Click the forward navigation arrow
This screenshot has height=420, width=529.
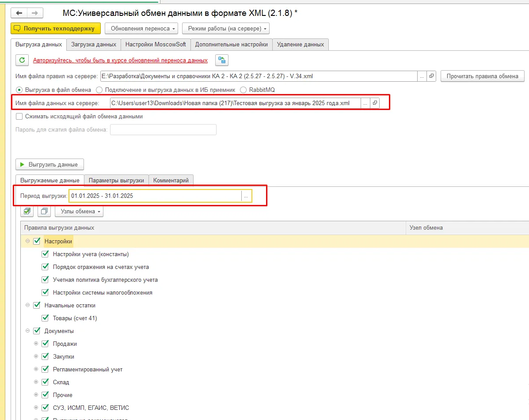pyautogui.click(x=35, y=13)
